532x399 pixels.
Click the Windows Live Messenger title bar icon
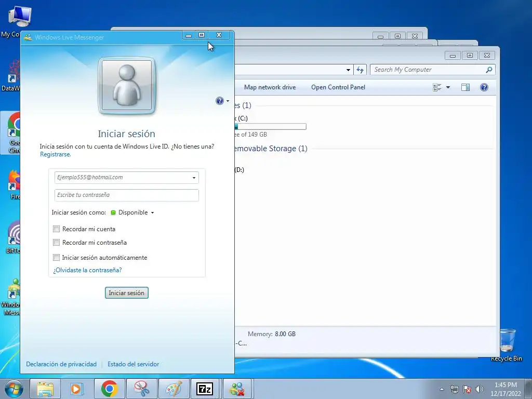point(28,37)
